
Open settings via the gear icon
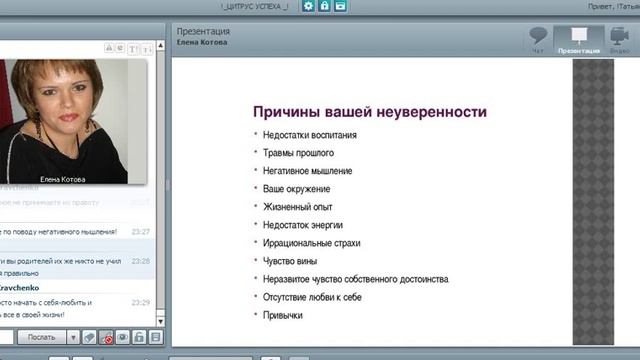308,6
